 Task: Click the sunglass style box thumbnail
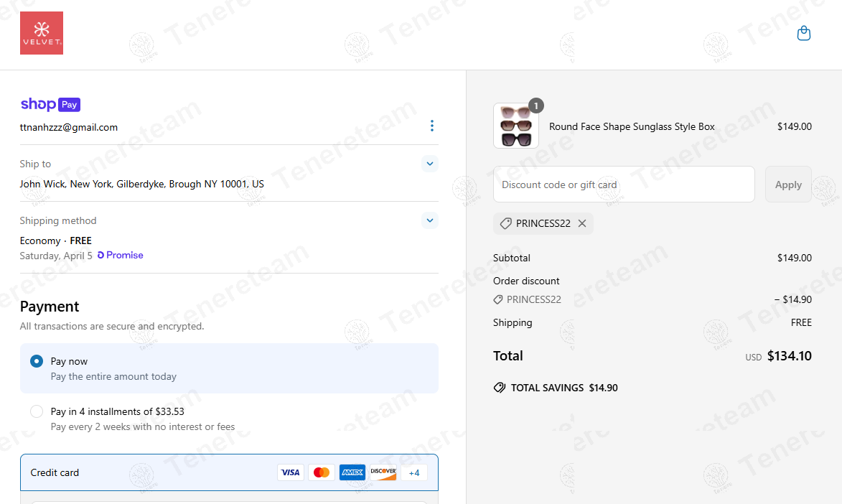[x=515, y=126]
